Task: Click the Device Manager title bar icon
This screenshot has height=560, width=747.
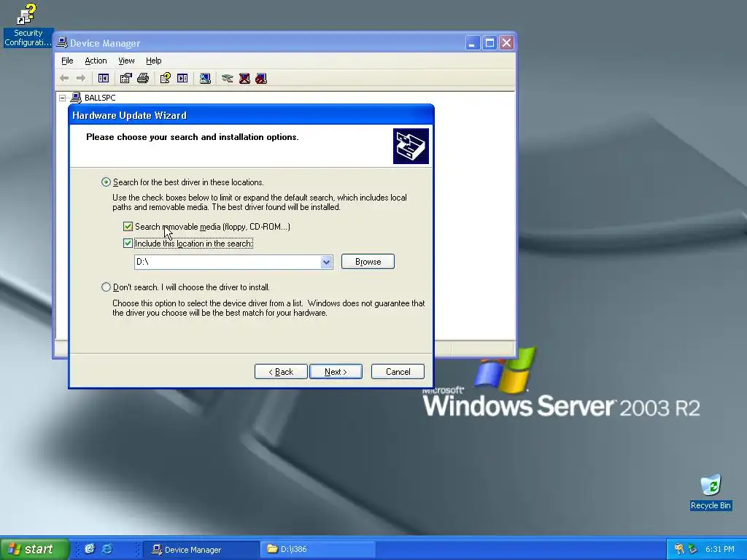Action: click(62, 42)
